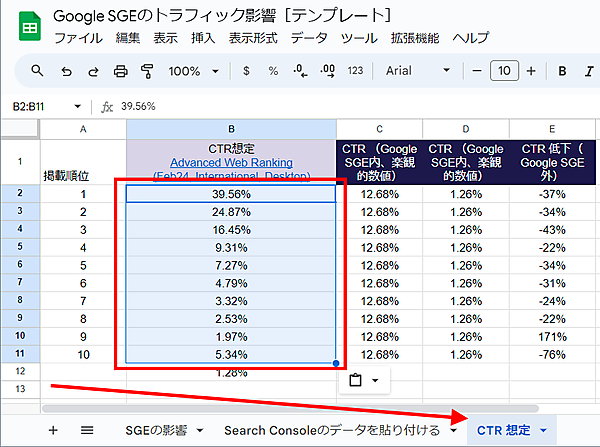Image resolution: width=600 pixels, height=447 pixels.
Task: Click the font size field showing 10
Action: point(504,70)
